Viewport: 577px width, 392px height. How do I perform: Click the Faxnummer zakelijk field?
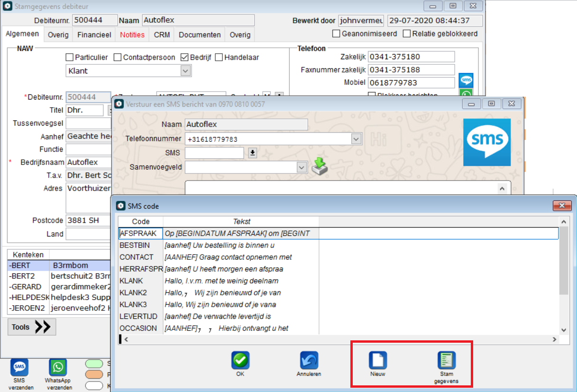coord(411,70)
